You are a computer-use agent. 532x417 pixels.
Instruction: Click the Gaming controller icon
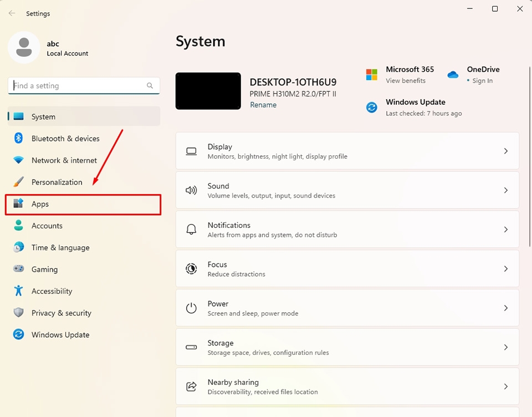click(18, 268)
